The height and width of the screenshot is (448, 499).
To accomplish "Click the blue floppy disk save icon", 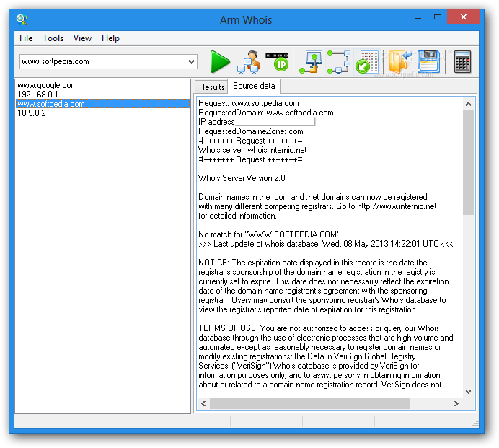I will pos(428,62).
